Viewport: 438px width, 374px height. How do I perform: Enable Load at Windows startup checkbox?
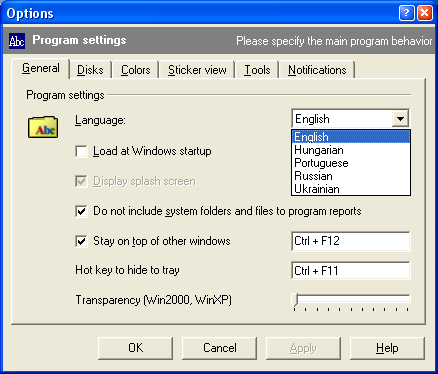click(81, 151)
